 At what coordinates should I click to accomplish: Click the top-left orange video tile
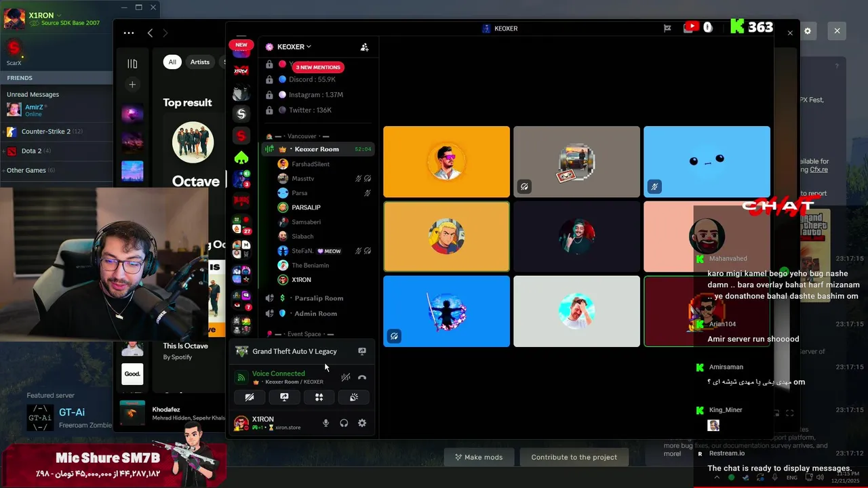click(x=446, y=161)
